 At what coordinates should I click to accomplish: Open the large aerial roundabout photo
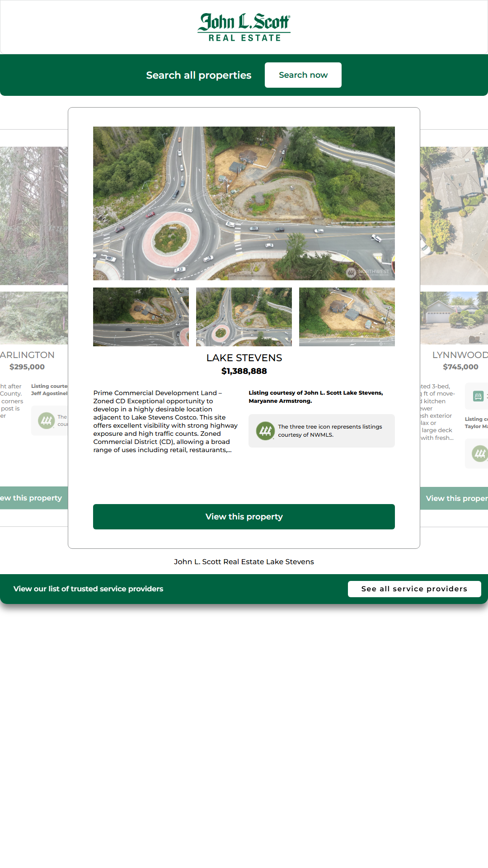pos(244,203)
